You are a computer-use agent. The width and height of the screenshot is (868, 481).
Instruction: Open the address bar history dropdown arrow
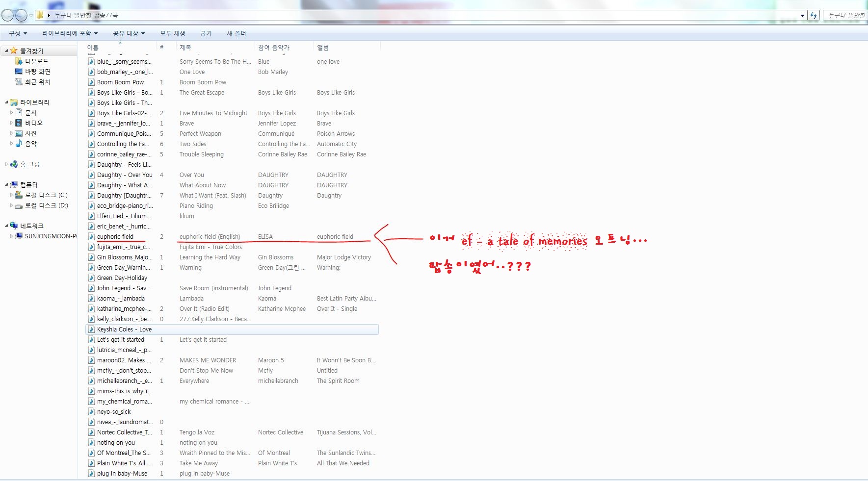click(x=802, y=16)
